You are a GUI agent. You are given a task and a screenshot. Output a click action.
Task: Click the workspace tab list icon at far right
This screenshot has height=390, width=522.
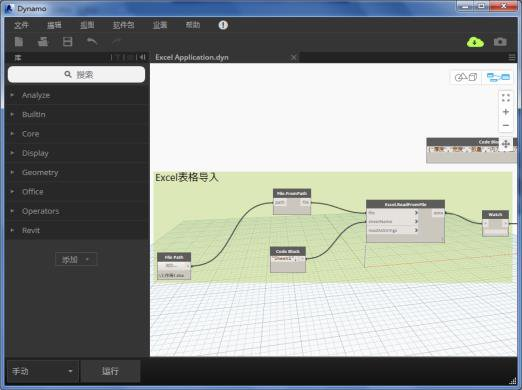point(512,57)
